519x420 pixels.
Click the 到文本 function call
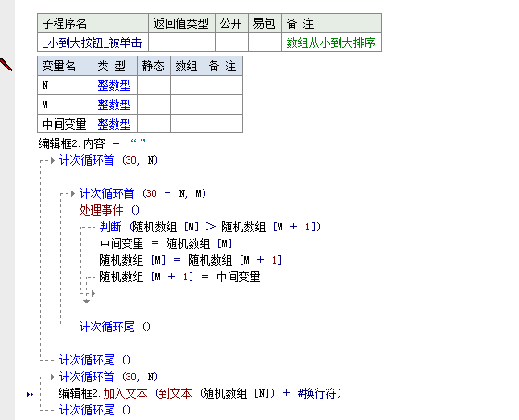pyautogui.click(x=175, y=393)
